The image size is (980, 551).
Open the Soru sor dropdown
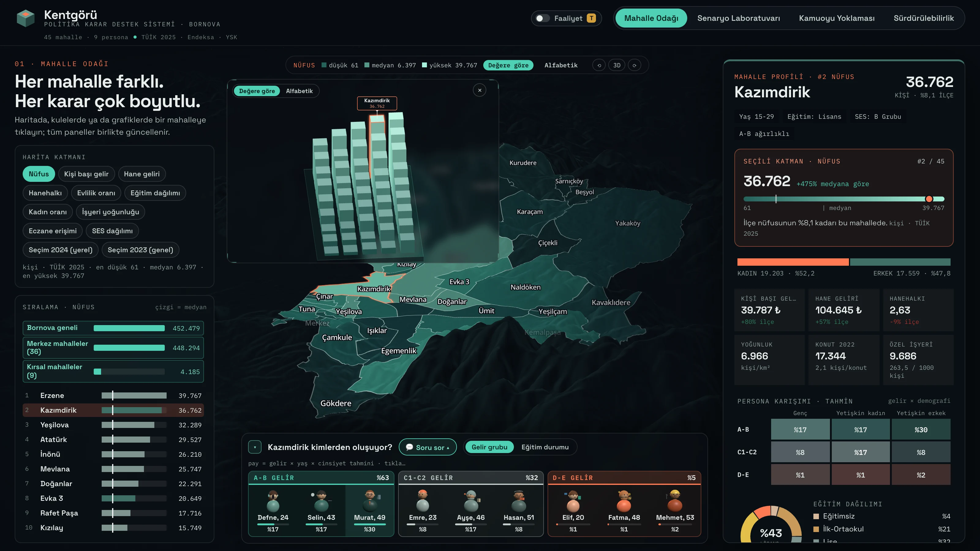point(428,447)
